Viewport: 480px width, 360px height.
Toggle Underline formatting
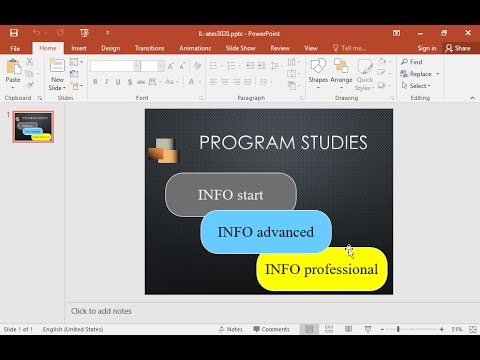click(118, 82)
